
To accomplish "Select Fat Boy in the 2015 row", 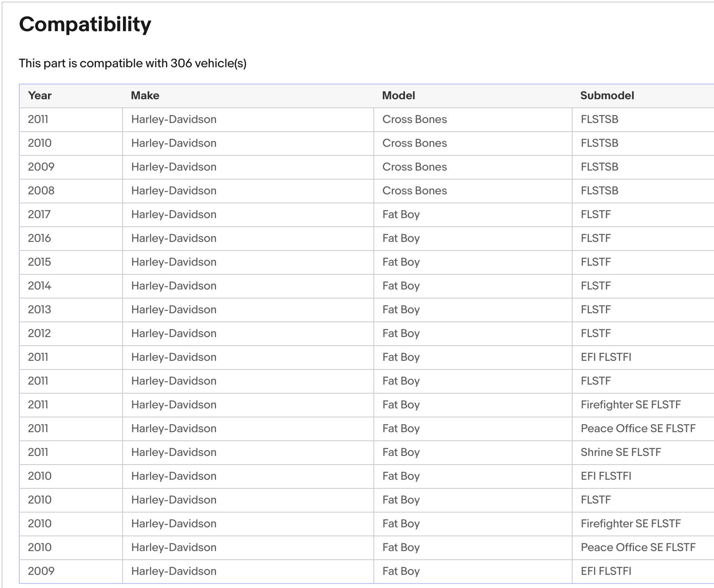I will click(401, 262).
